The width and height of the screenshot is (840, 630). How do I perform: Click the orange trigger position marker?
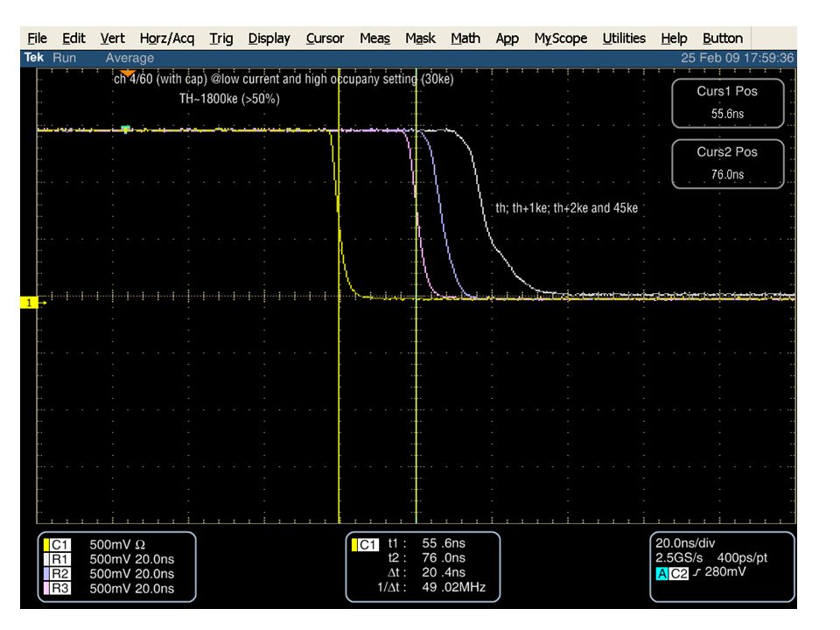(128, 73)
